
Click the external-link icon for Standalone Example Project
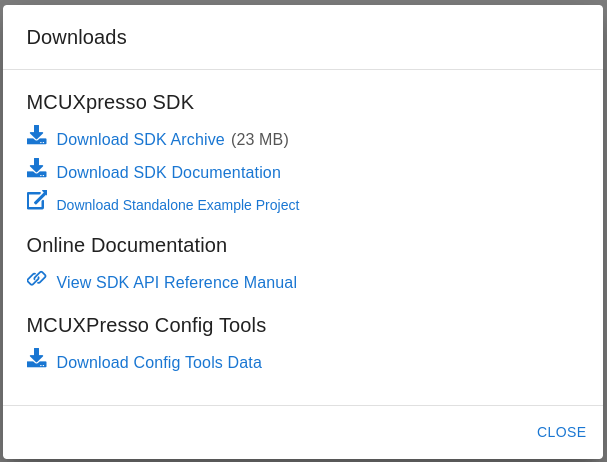pyautogui.click(x=37, y=200)
